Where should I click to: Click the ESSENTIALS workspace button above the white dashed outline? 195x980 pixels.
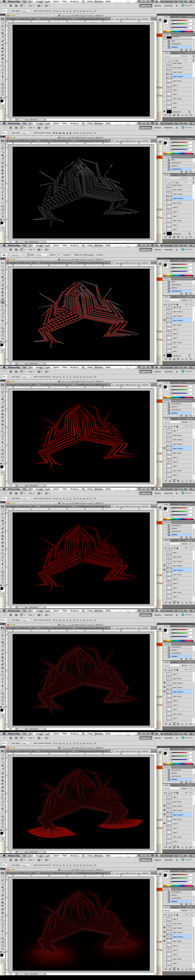coord(146,128)
